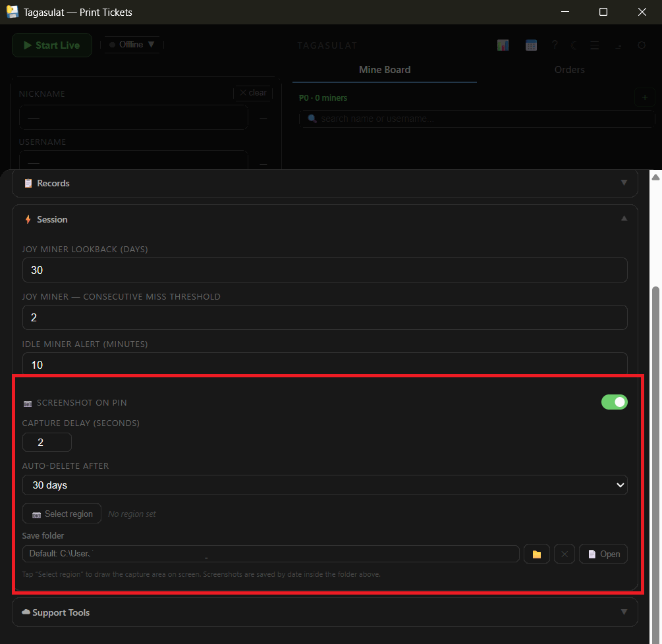This screenshot has width=662, height=644.
Task: Click the bar chart statistics icon
Action: (503, 45)
